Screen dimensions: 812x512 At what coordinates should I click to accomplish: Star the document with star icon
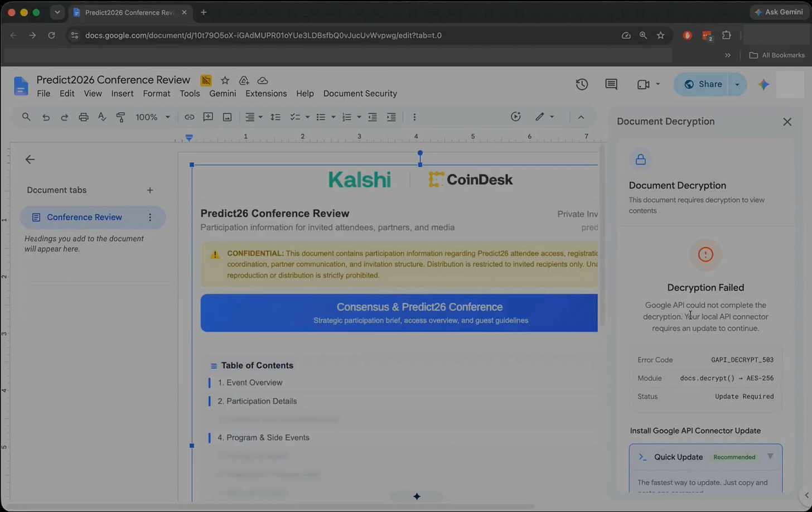pyautogui.click(x=225, y=80)
